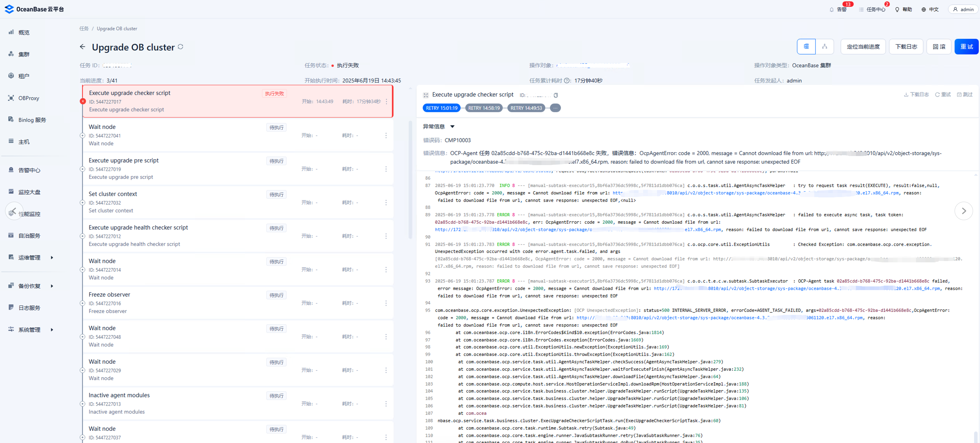
Task: Open the 任务中心 task center icon
Action: (861, 9)
